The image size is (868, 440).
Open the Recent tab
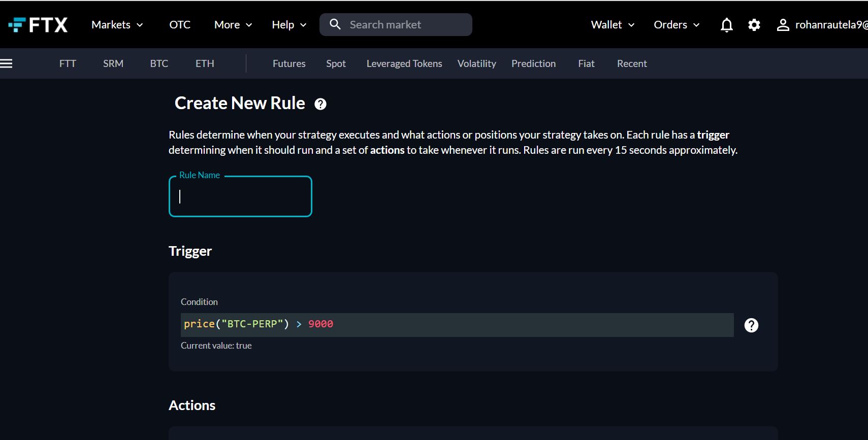tap(632, 63)
